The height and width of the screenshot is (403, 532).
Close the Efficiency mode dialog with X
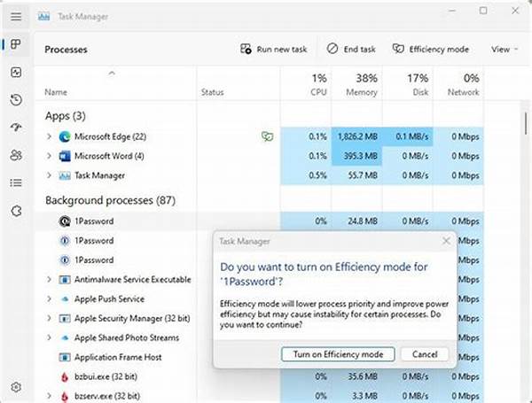(446, 241)
